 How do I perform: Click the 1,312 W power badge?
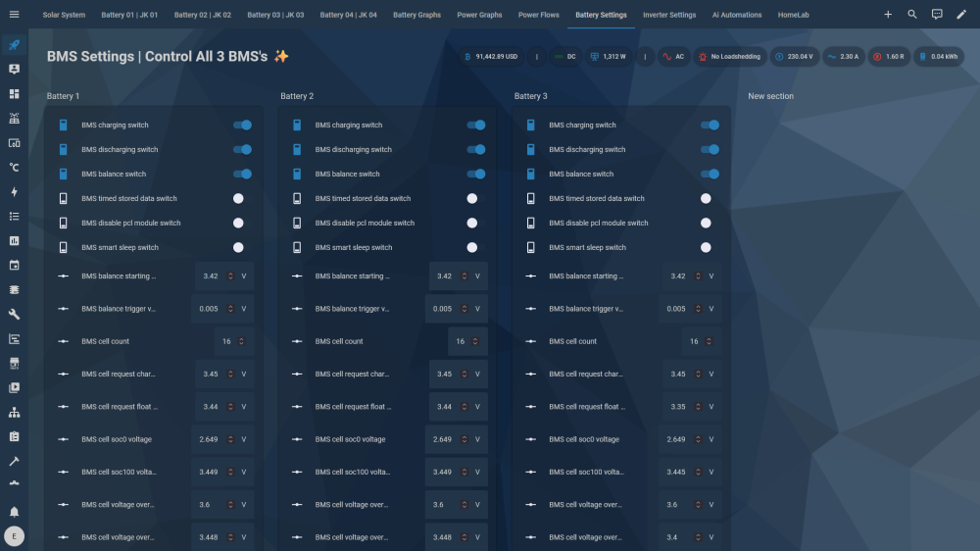click(609, 56)
